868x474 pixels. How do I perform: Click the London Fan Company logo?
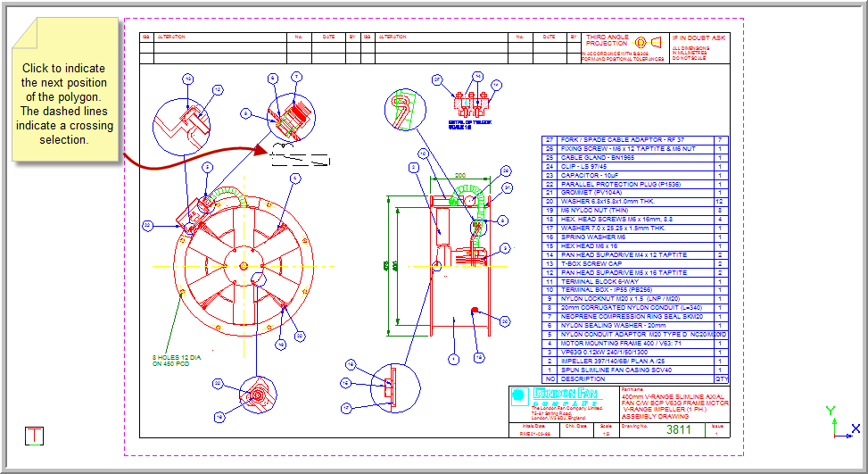tap(544, 397)
